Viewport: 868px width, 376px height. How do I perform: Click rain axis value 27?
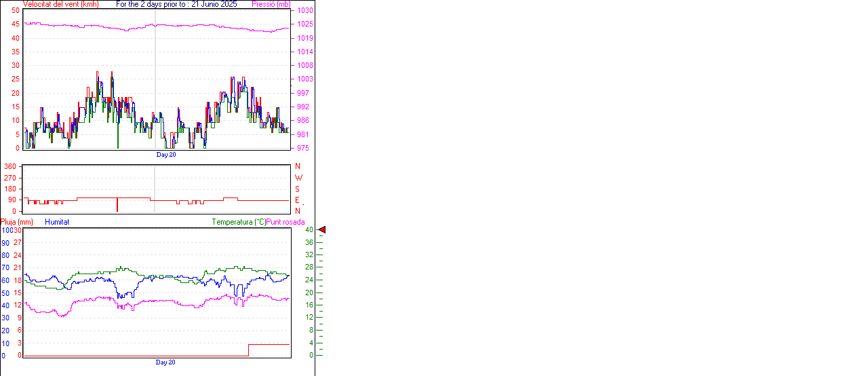[18, 243]
